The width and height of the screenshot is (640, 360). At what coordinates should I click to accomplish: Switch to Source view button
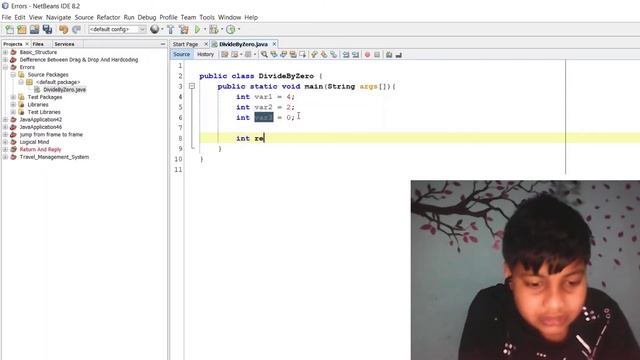coord(181,54)
